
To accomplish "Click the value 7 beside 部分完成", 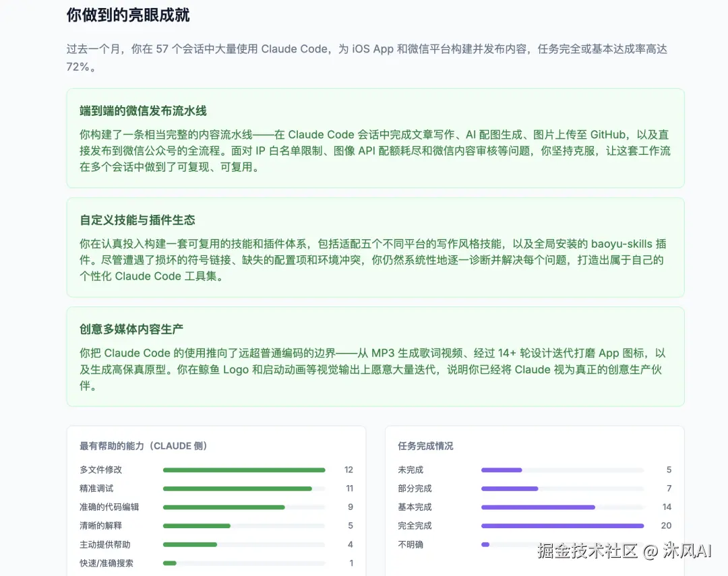I will 669,488.
